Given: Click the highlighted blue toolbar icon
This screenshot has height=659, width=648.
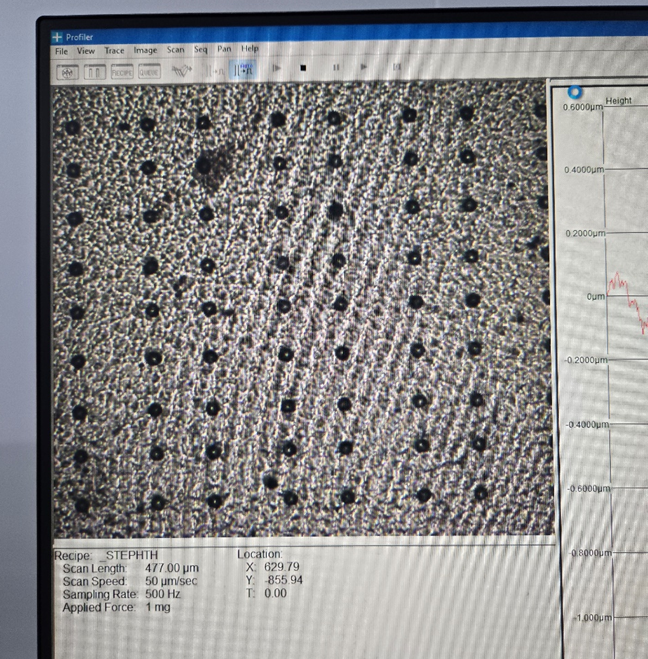Looking at the screenshot, I should pos(244,70).
